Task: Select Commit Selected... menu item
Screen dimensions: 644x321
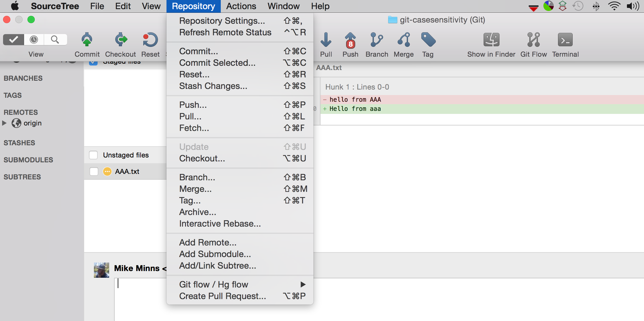Action: 240,63
